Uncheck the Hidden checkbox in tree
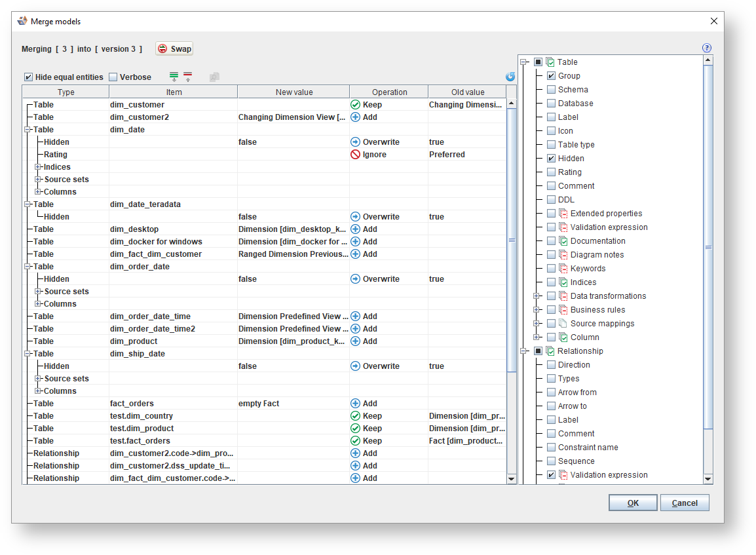This screenshot has height=555, width=756. pos(551,158)
